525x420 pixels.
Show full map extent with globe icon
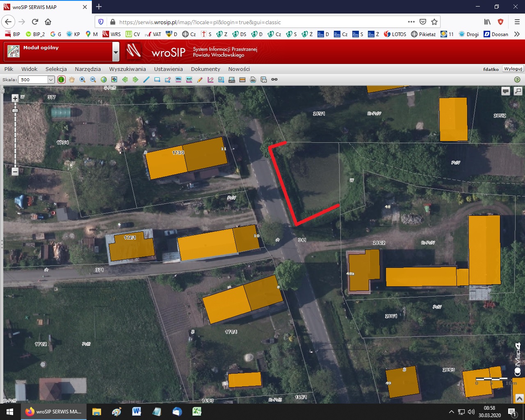104,80
